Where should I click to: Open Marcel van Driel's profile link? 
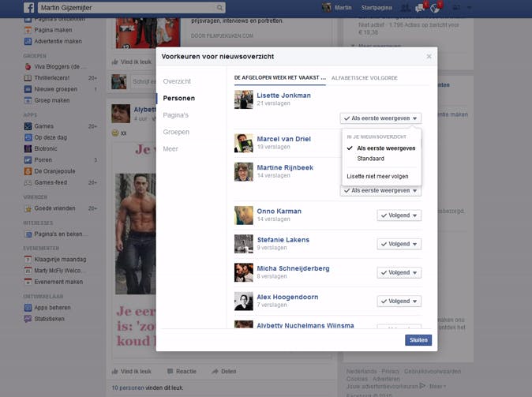click(x=283, y=139)
